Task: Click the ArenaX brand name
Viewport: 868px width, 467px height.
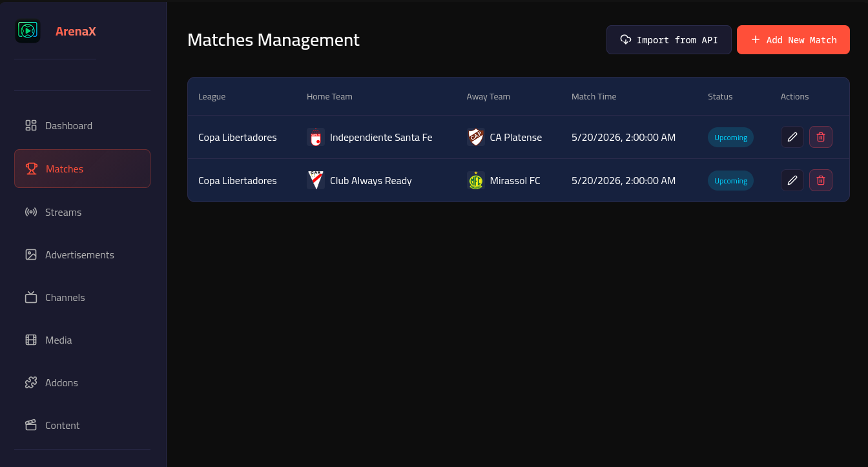Action: pos(76,31)
